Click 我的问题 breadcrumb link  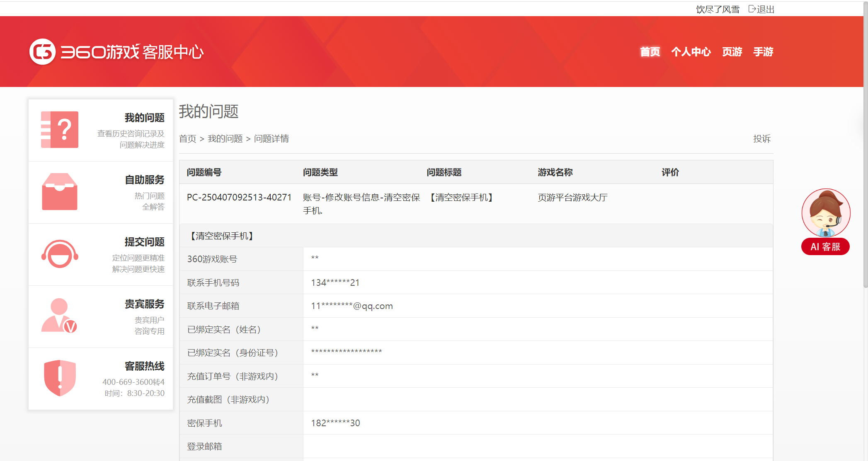pos(225,139)
